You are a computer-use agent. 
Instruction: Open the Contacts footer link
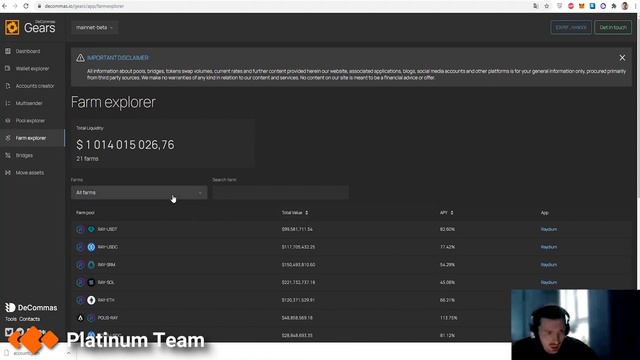point(29,319)
